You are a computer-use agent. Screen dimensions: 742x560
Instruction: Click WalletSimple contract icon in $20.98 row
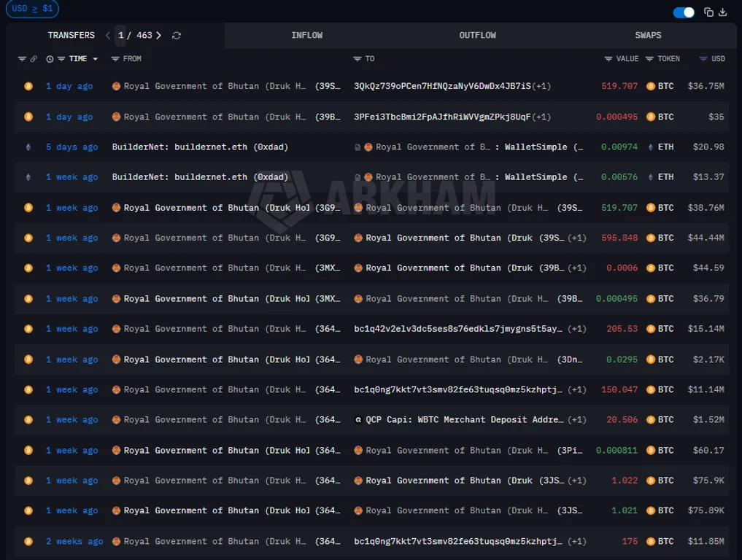point(358,147)
